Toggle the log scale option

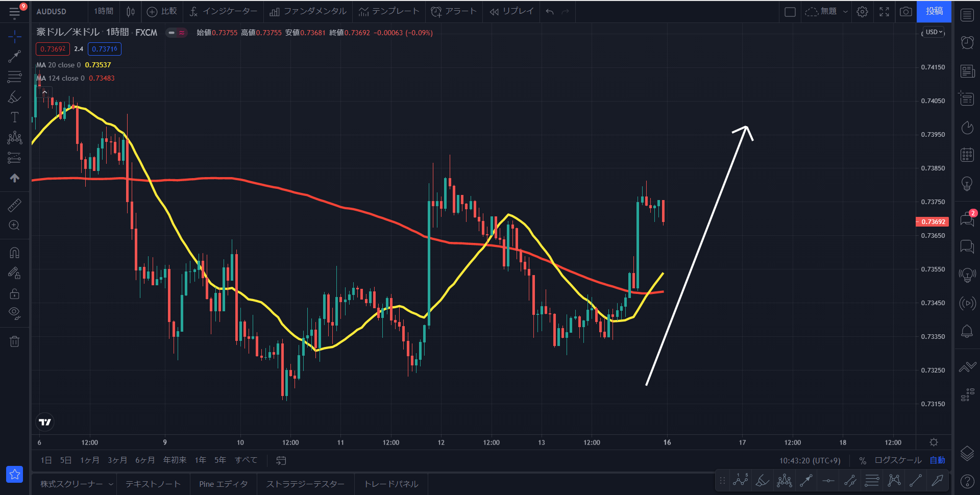(898, 460)
